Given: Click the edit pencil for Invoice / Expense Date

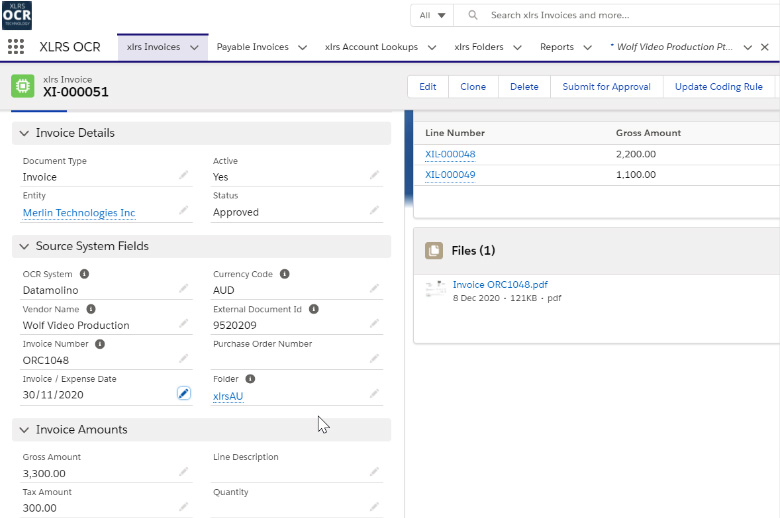Looking at the screenshot, I should [x=184, y=394].
